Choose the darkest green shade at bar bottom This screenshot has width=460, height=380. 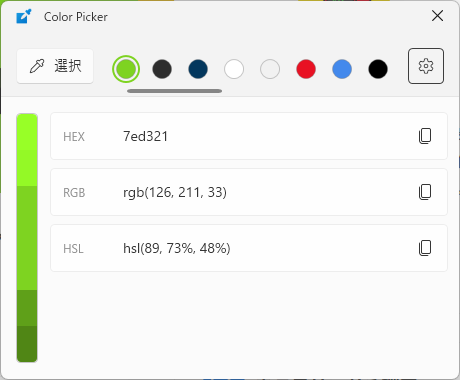pyautogui.click(x=27, y=344)
